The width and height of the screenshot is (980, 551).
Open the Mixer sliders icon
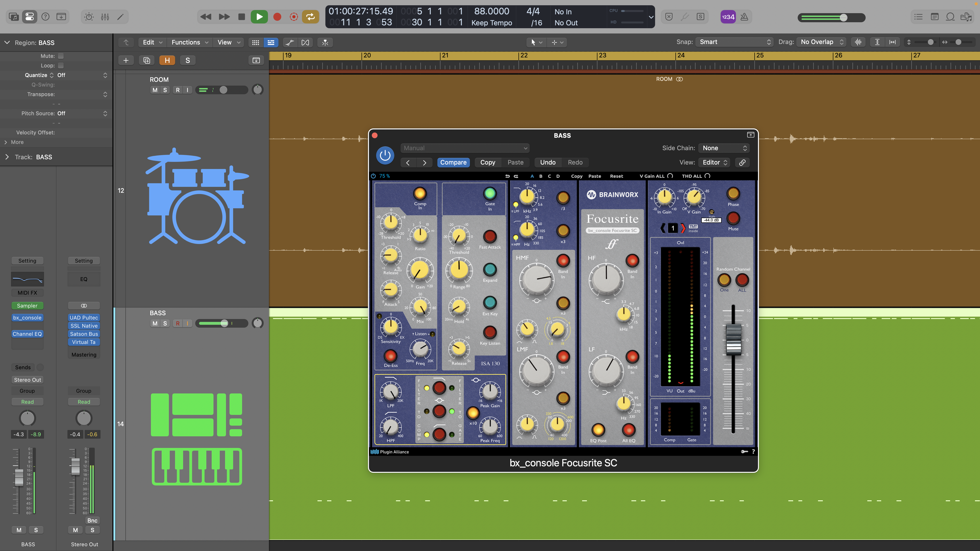pyautogui.click(x=105, y=17)
